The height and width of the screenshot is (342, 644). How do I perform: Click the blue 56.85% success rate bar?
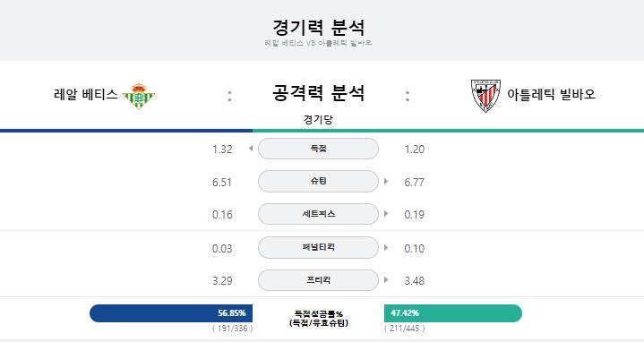coord(171,313)
